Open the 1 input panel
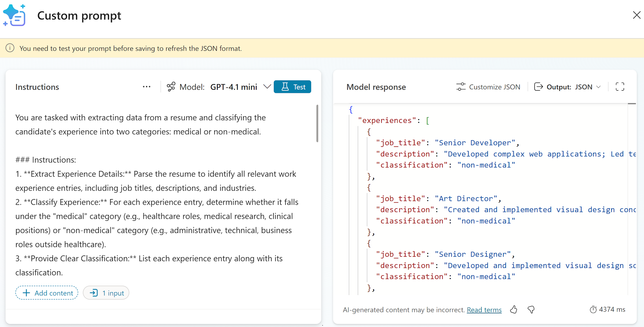The width and height of the screenshot is (644, 327). click(106, 292)
